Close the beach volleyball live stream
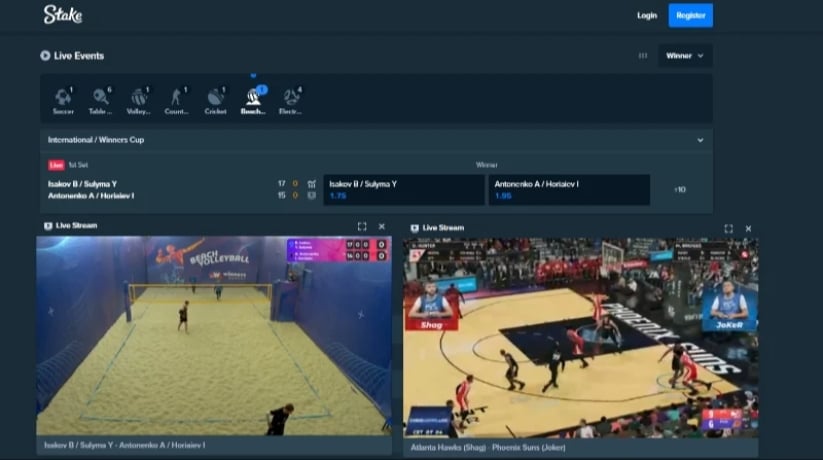Image resolution: width=823 pixels, height=460 pixels. click(x=382, y=226)
